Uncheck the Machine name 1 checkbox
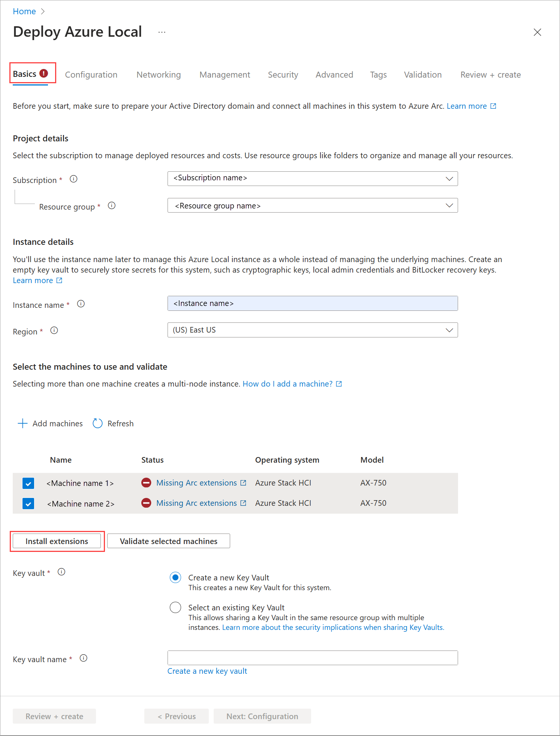560x736 pixels. click(x=28, y=483)
